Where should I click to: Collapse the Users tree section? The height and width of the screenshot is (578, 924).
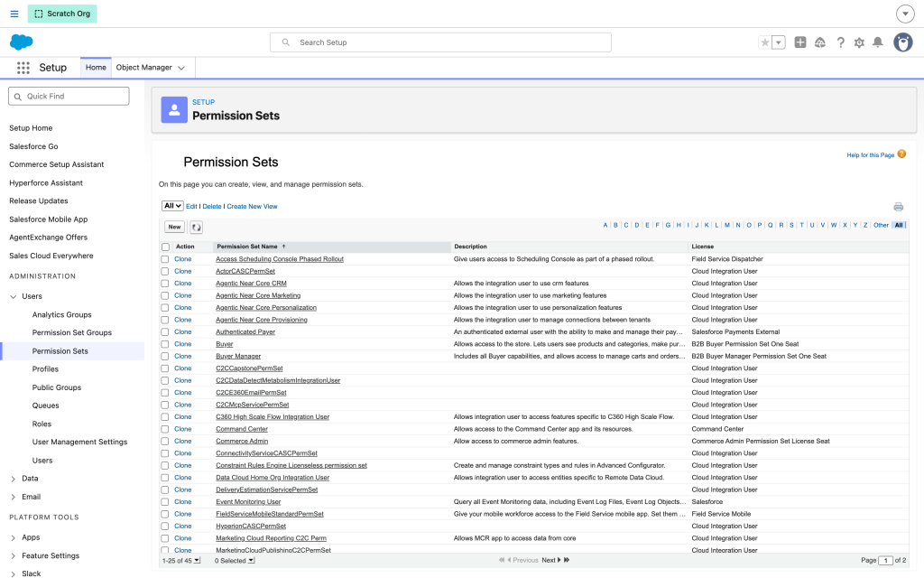click(x=13, y=296)
